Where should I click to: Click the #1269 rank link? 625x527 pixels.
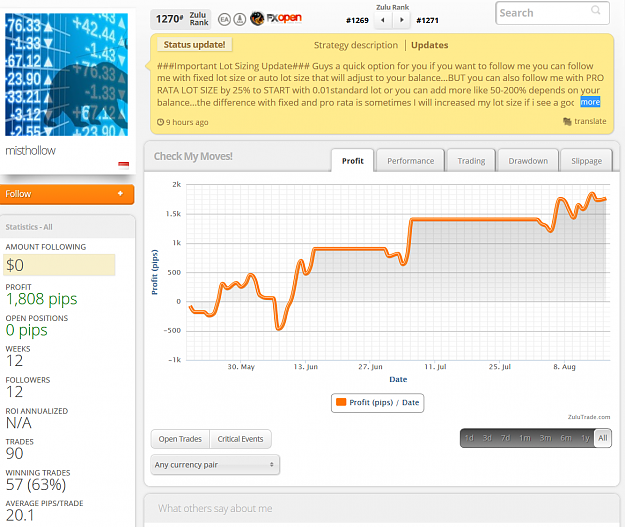[357, 20]
